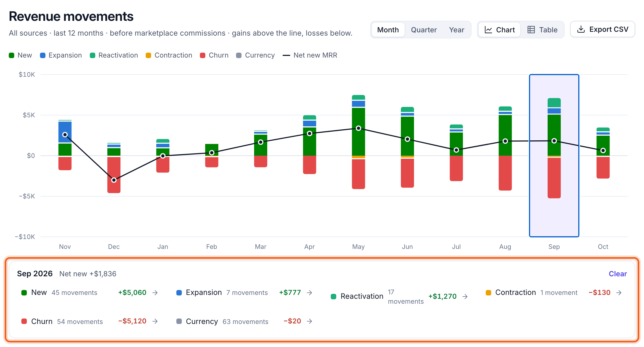Image resolution: width=644 pixels, height=347 pixels.
Task: Open the Contraction movement arrow
Action: (619, 293)
